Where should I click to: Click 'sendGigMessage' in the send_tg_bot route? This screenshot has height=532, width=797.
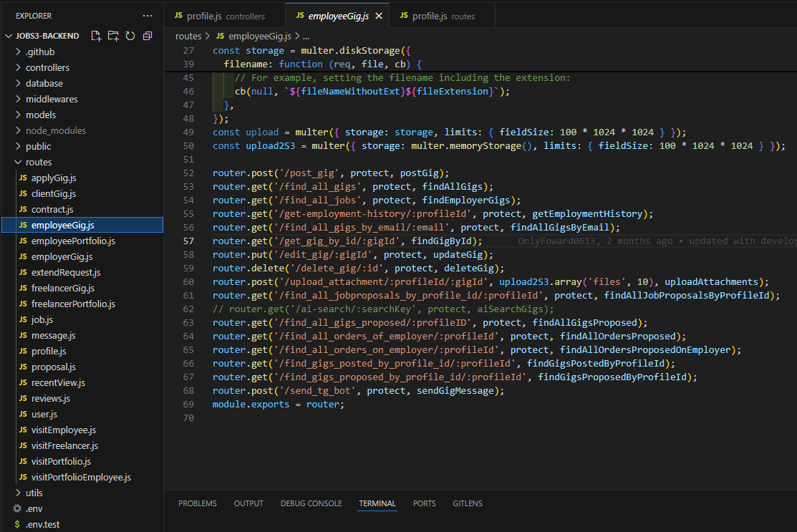(x=455, y=391)
